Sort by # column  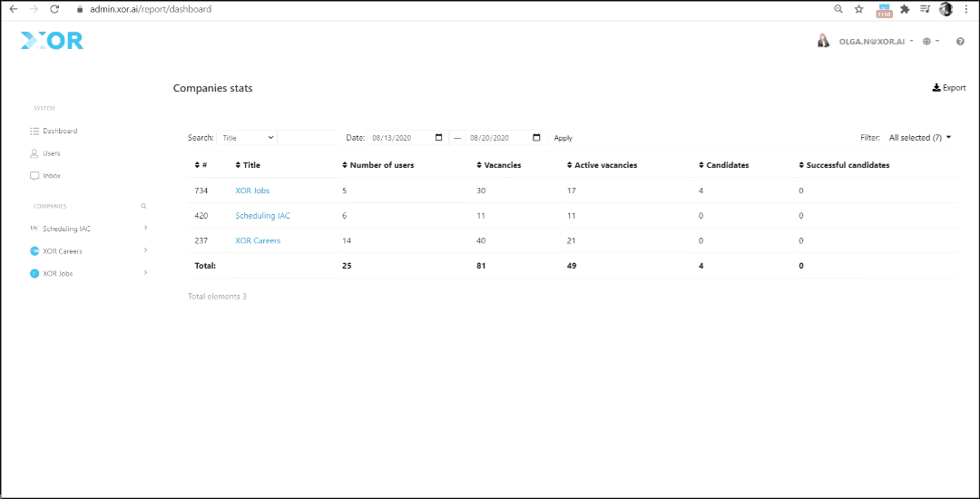point(201,165)
